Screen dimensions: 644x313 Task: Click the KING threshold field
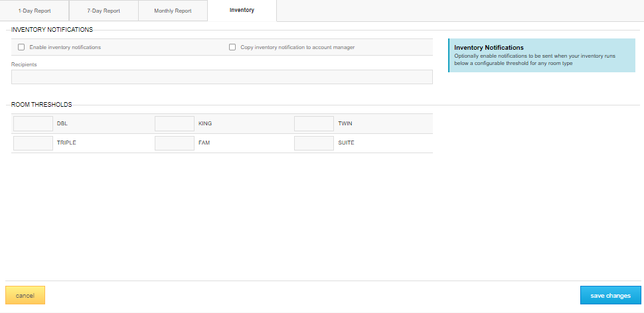pos(175,123)
